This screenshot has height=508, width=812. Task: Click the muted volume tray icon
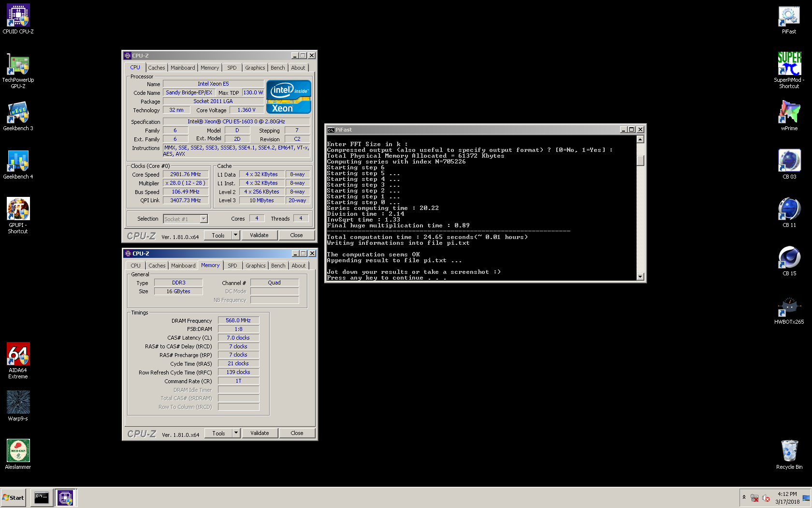(766, 498)
